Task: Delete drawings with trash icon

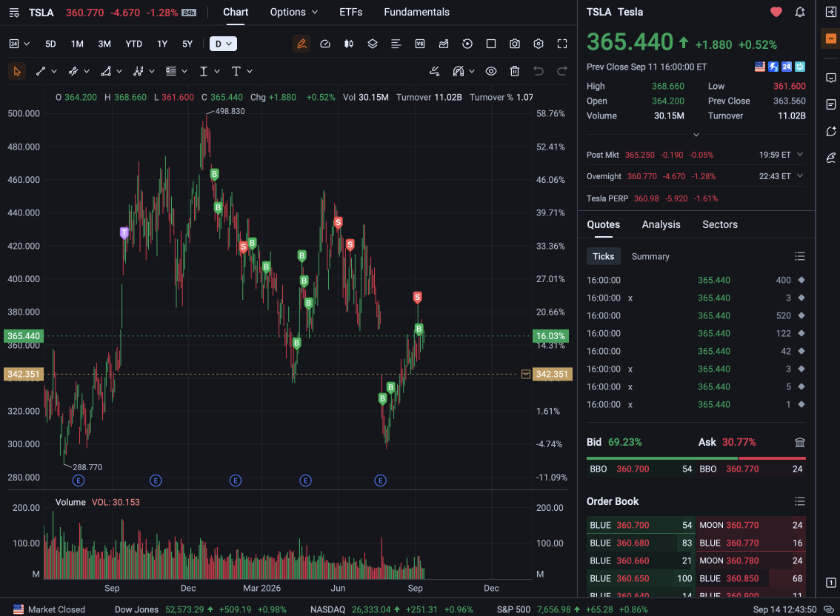Action: tap(515, 71)
